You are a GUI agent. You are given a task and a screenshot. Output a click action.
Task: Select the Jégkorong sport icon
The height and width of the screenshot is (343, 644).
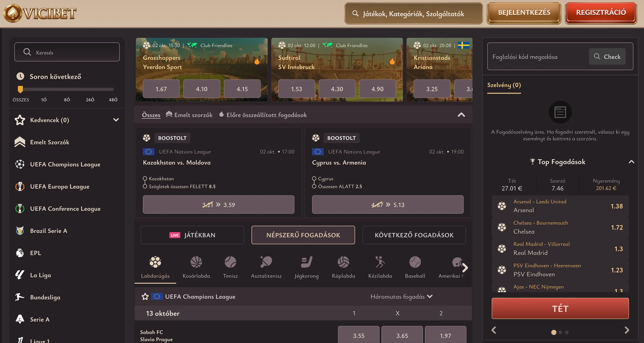307,267
